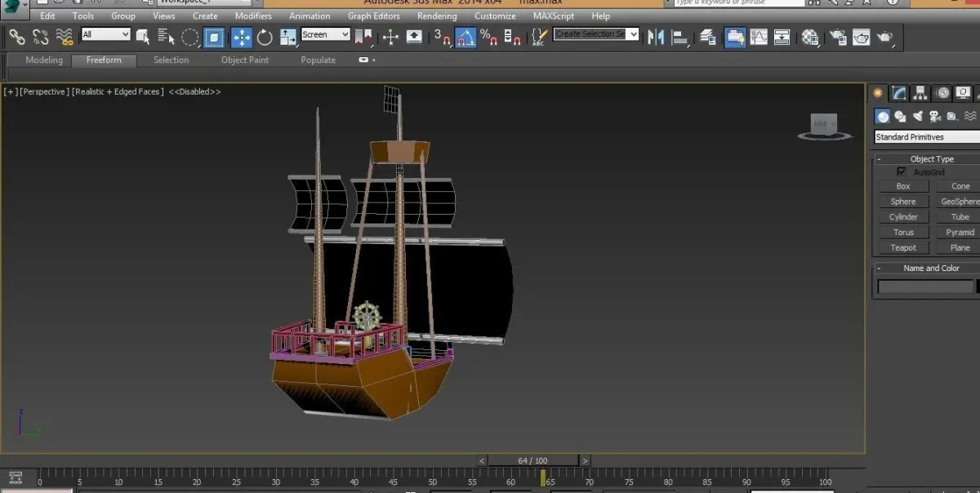Click Use Pivot Point Center icon
This screenshot has height=493, width=980.
tap(363, 37)
